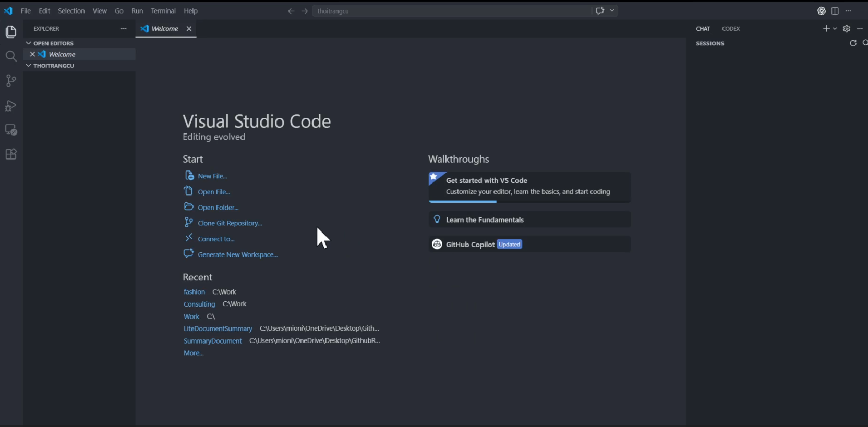Go back using the navigation arrow
The width and height of the screenshot is (868, 427).
click(x=291, y=11)
